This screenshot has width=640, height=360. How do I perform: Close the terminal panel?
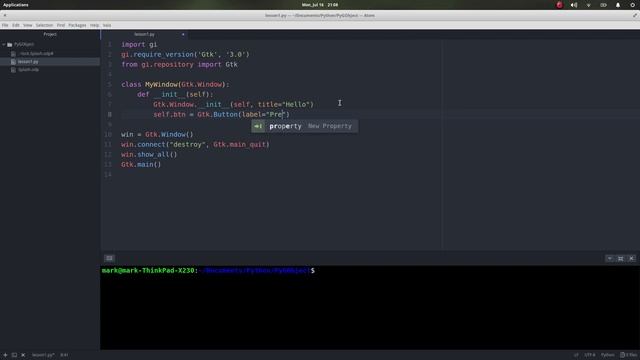631,258
